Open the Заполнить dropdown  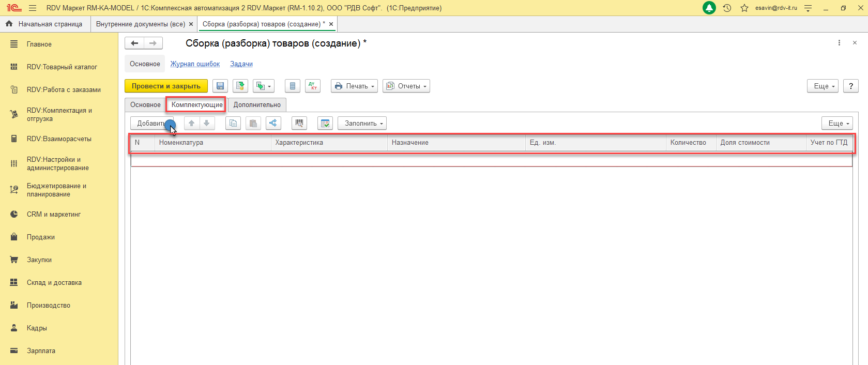(x=362, y=123)
